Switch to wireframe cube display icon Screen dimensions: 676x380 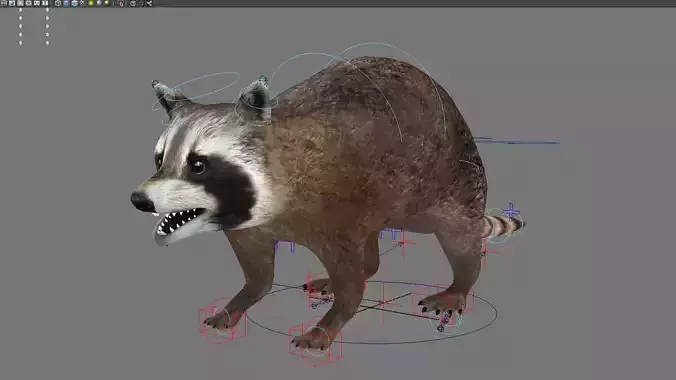[58, 3]
